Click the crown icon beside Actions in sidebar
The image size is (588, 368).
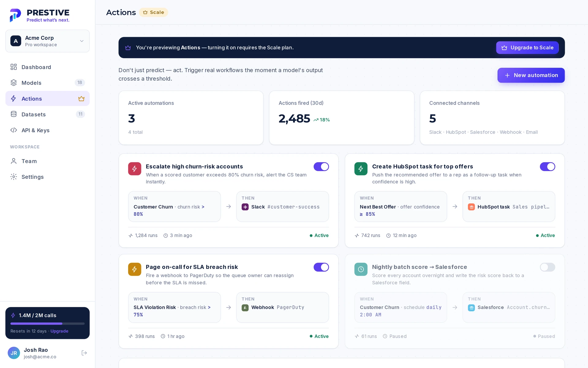coord(81,98)
